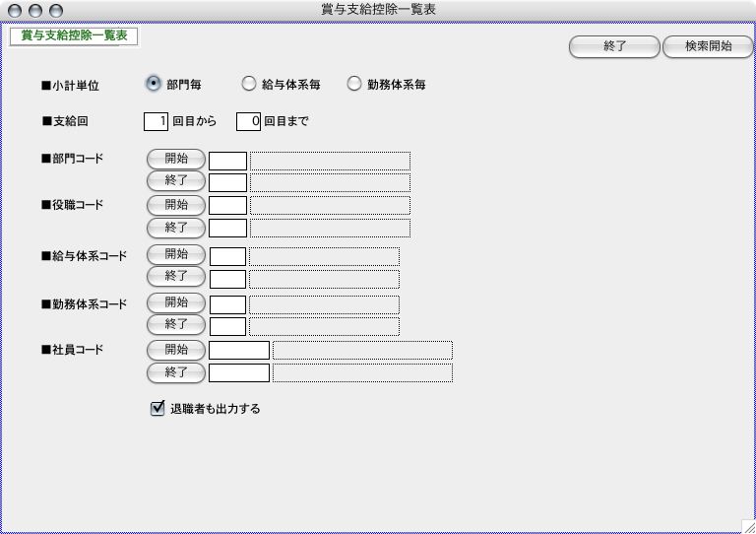Click the 勤務体系コード start code field
The height and width of the screenshot is (534, 756).
[x=227, y=304]
